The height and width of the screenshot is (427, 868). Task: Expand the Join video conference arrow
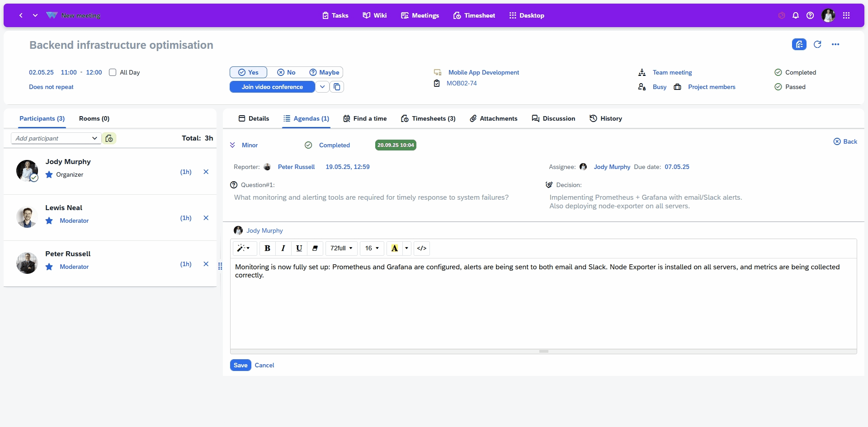[322, 87]
